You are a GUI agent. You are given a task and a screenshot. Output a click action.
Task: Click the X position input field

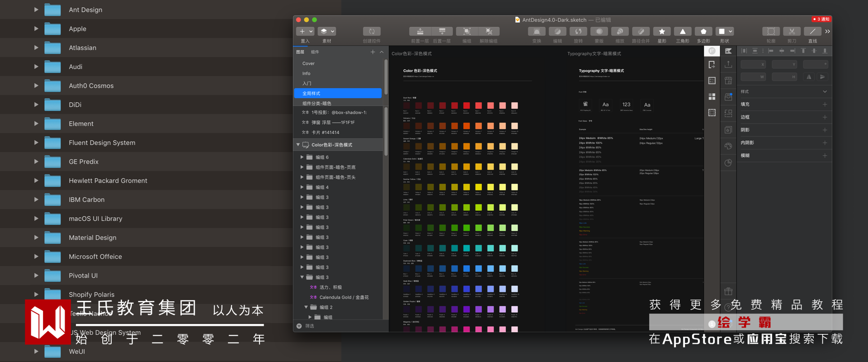[753, 64]
